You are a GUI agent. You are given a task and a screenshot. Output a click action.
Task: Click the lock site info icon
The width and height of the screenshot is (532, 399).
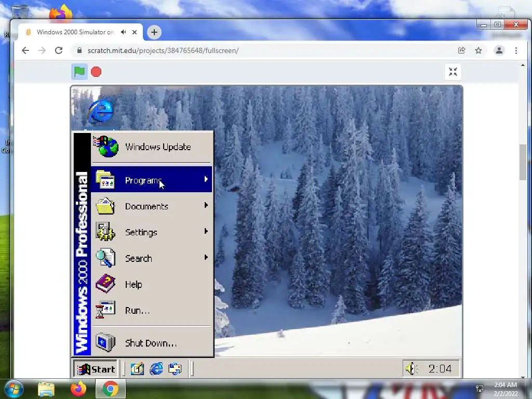[79, 50]
